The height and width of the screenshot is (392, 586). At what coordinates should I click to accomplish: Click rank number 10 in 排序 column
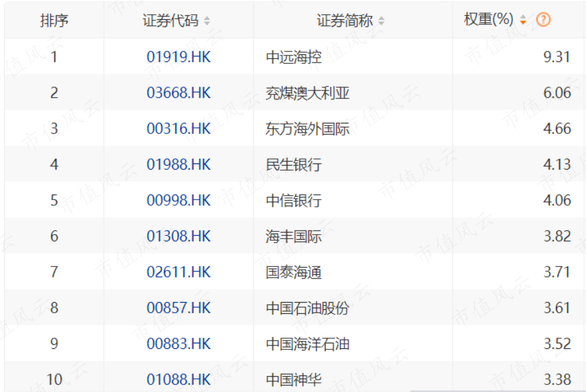54,380
